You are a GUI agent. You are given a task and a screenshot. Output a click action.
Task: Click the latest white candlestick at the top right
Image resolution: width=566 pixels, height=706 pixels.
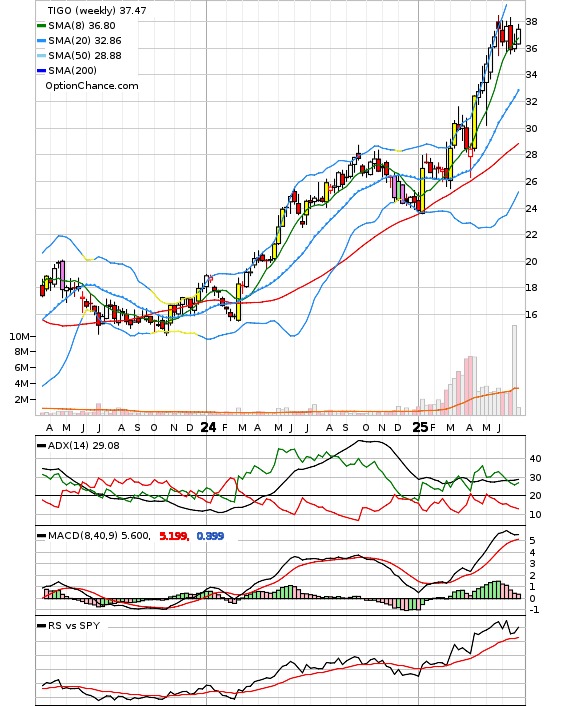[519, 36]
